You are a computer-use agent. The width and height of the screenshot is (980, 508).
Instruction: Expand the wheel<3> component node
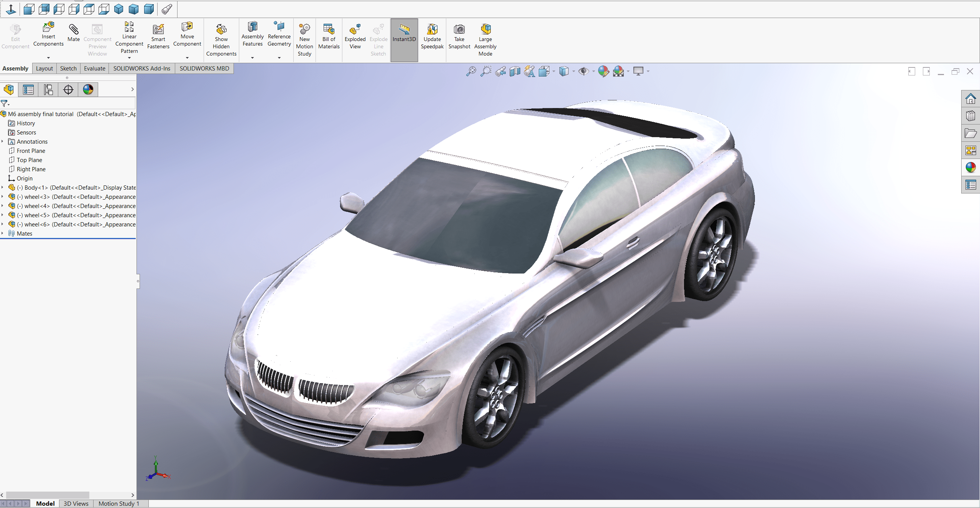2,197
